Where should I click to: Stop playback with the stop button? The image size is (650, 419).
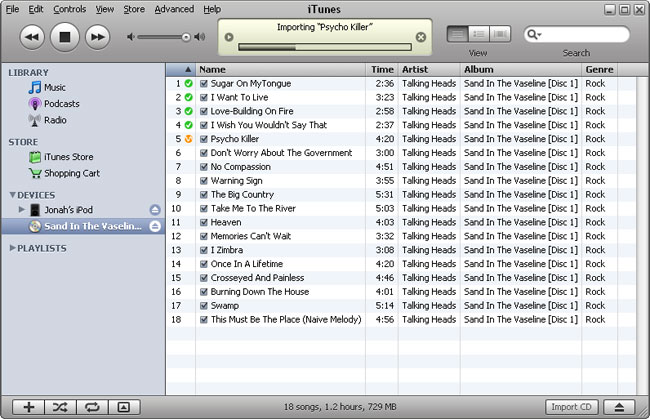click(x=65, y=37)
